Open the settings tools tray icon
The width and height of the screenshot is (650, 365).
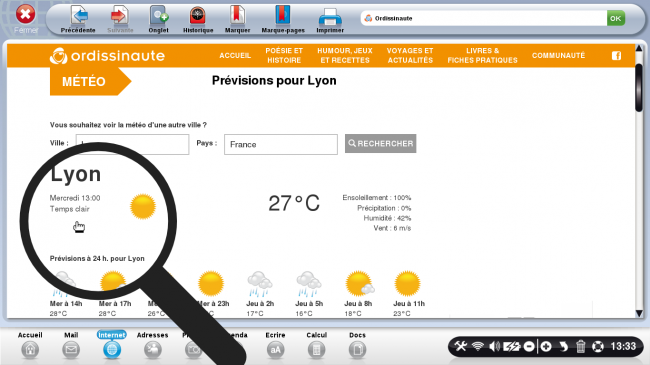(461, 346)
